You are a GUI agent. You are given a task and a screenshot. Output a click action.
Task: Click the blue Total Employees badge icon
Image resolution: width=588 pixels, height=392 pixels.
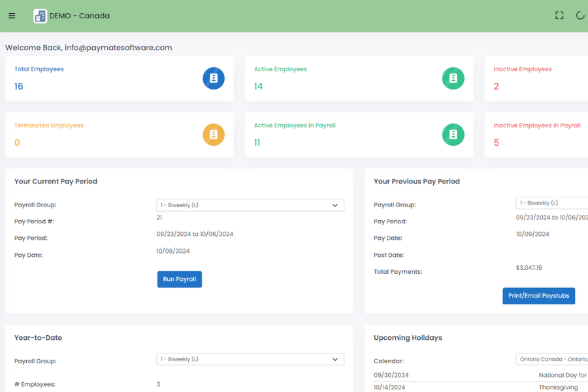click(x=214, y=78)
